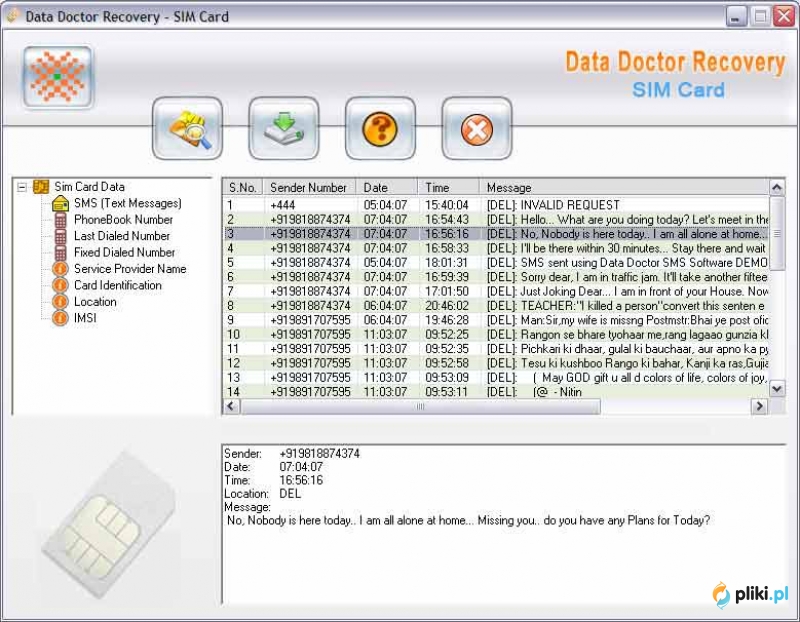This screenshot has width=800, height=622.
Task: Click the message list scroll up arrow
Action: (777, 188)
